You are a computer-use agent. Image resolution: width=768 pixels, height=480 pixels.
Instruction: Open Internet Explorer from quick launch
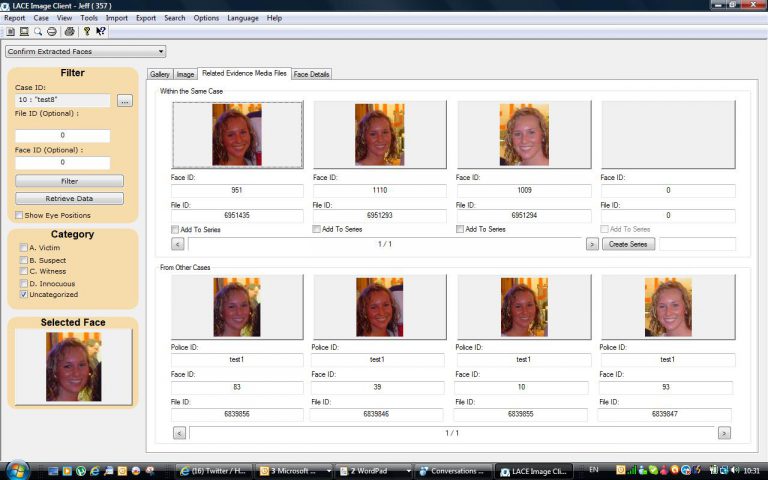(95, 471)
